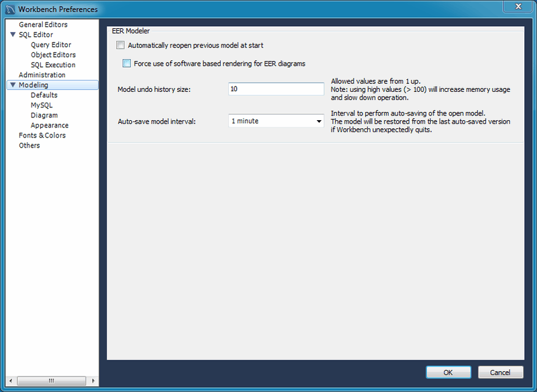The height and width of the screenshot is (392, 537).
Task: Close the Workbench Preferences dialog
Action: 518,6
